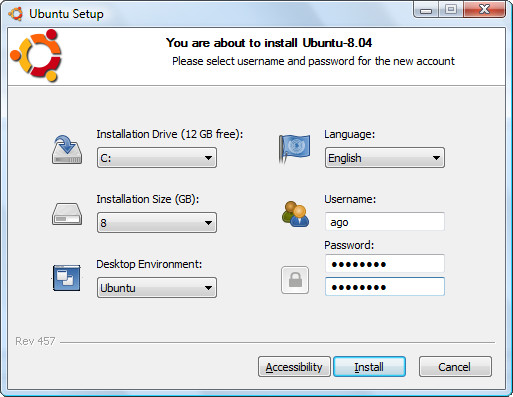Open the Accessibility options
This screenshot has width=513, height=397.
[294, 367]
